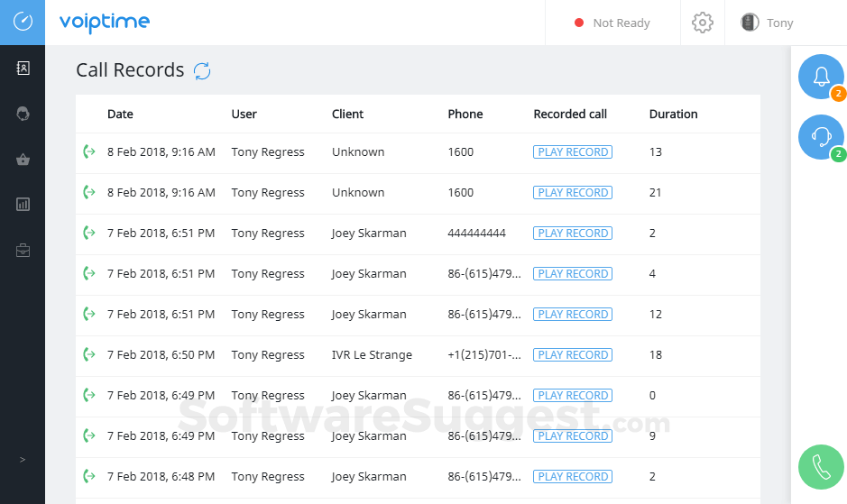Image resolution: width=847 pixels, height=504 pixels.
Task: Click the green phone dialer button
Action: [x=821, y=467]
